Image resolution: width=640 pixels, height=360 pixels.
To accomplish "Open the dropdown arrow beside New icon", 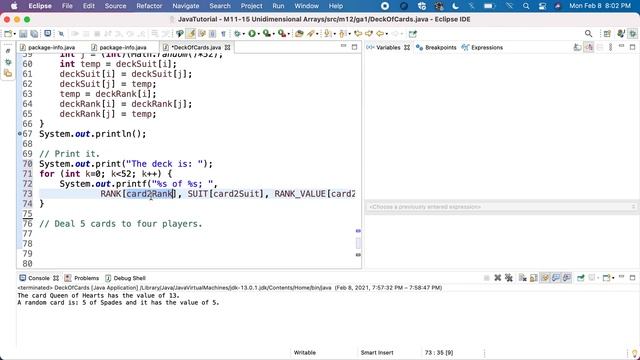I will 15,34.
